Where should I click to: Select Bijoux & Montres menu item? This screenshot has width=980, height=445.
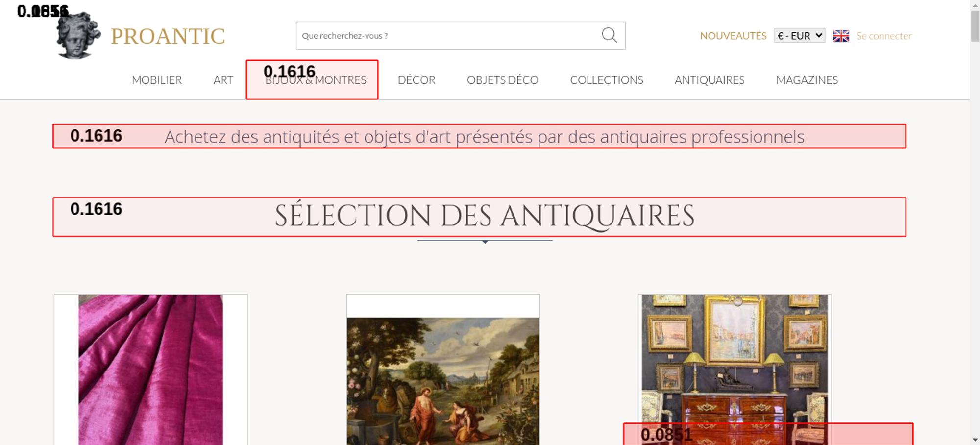[316, 80]
